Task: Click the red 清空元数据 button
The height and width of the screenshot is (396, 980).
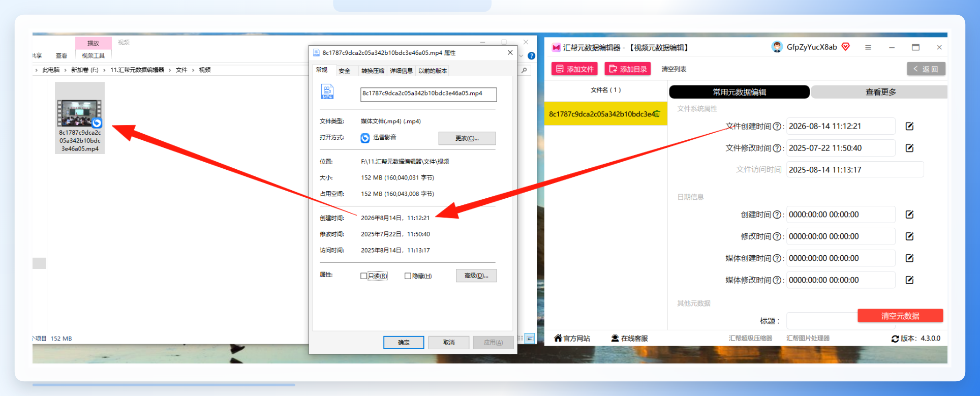Action: click(x=900, y=316)
